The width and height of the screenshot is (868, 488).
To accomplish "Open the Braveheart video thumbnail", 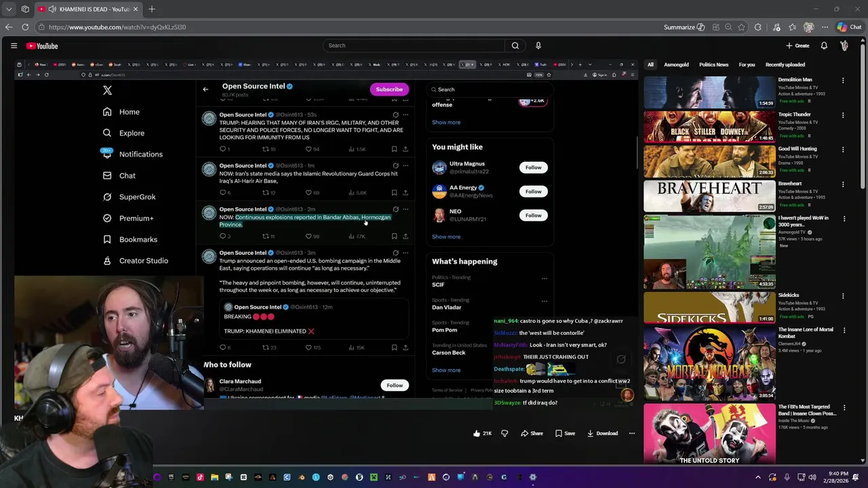I will coord(709,196).
